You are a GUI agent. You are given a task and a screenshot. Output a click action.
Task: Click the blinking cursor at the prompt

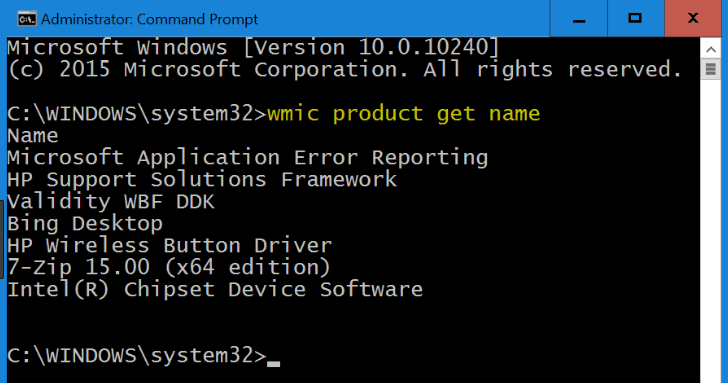273,364
